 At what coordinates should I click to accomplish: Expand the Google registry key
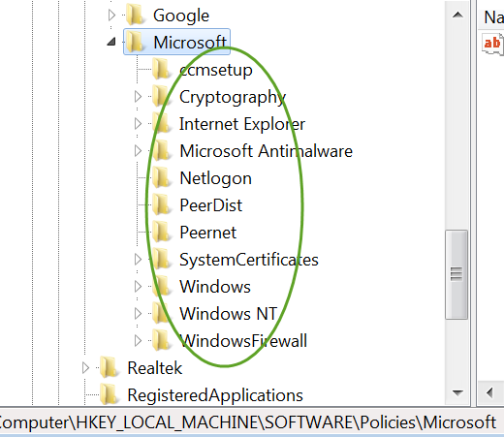pyautogui.click(x=111, y=15)
